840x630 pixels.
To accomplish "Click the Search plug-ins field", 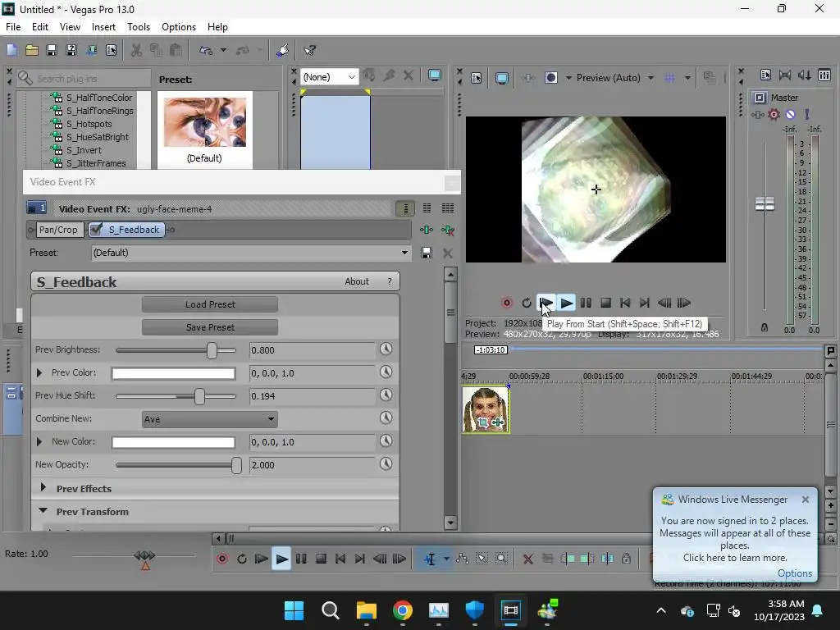I will pos(84,78).
